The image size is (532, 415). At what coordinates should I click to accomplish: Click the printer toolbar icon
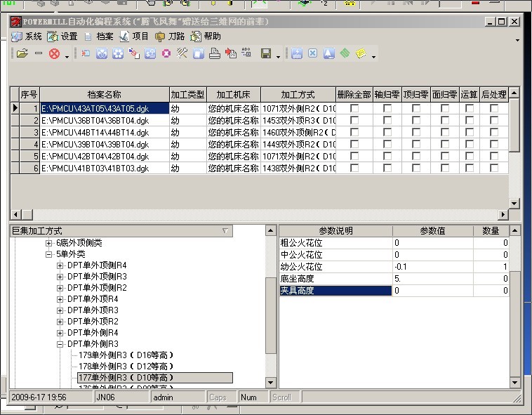[x=215, y=53]
